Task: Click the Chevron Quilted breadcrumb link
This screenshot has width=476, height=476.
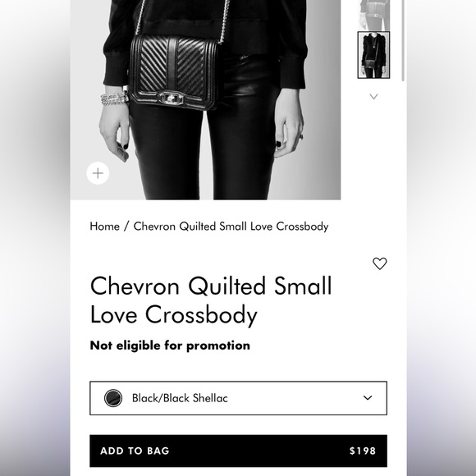Action: (x=231, y=227)
